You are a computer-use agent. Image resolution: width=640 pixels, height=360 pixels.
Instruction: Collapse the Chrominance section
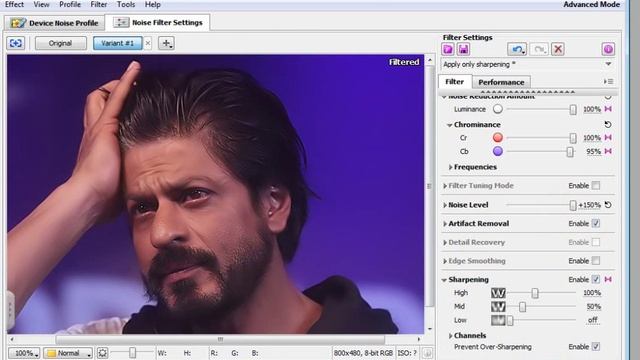[449, 125]
